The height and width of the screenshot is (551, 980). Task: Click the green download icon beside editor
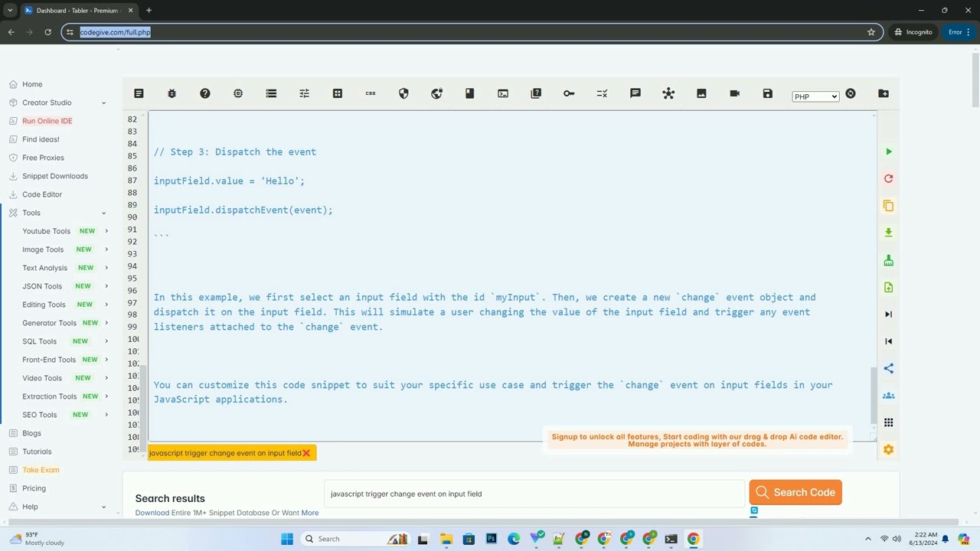889,233
